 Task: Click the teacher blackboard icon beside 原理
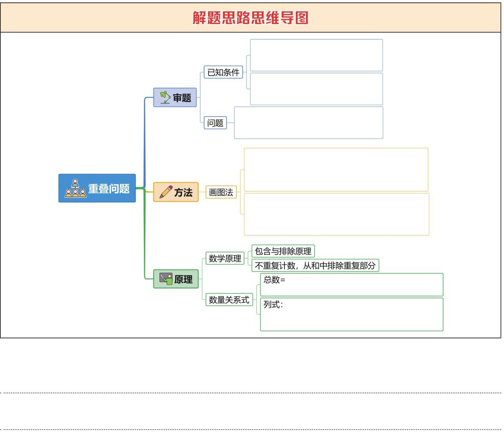tap(165, 279)
